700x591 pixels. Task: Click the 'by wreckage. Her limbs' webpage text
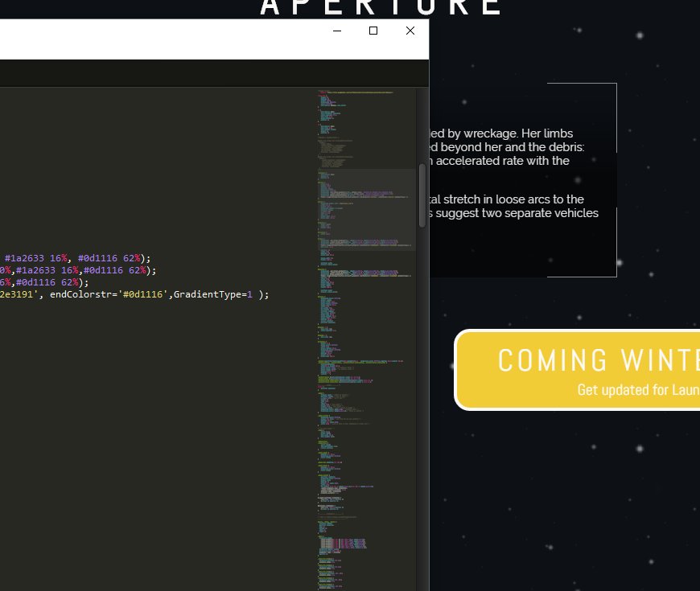coord(510,133)
